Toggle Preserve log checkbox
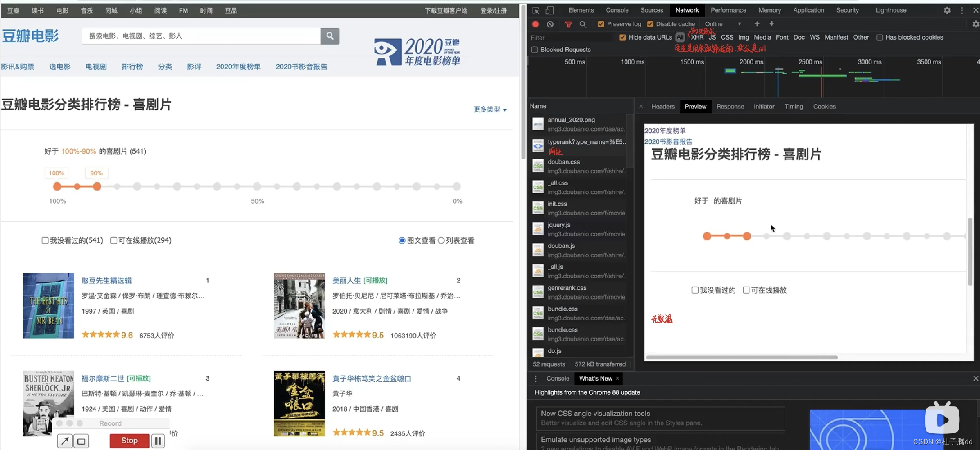Screen dimensions: 980x450 tap(601, 24)
